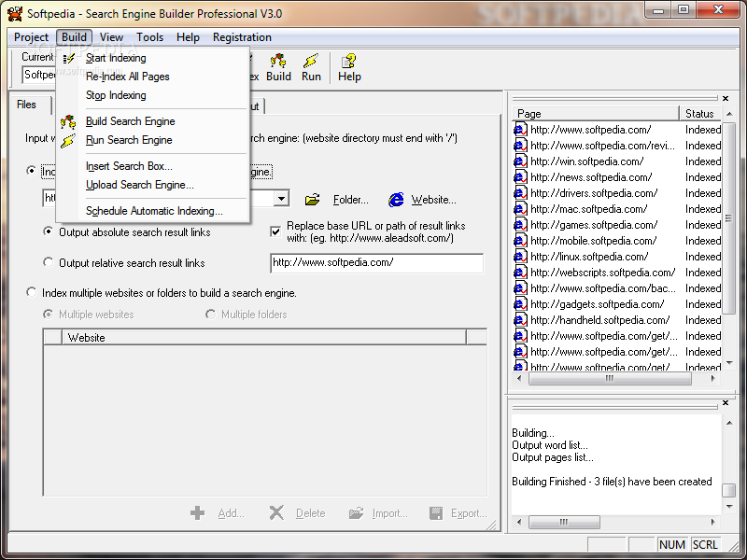This screenshot has width=747, height=560.
Task: Click page icon for http://www.softpedia.com/
Action: [520, 130]
